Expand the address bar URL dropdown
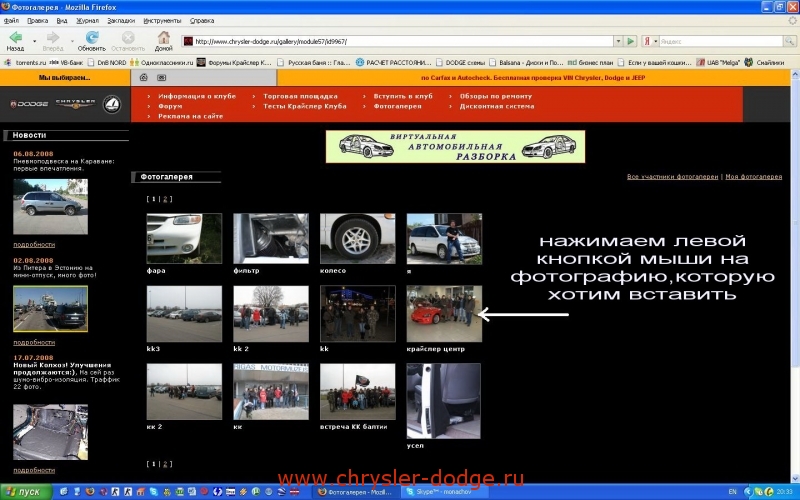Viewport: 800px width, 500px height. click(x=618, y=41)
